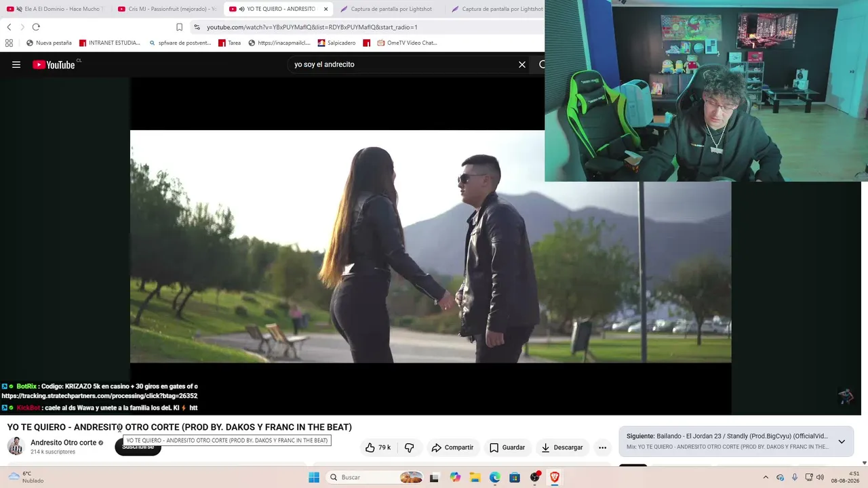Click the browser forward arrow
This screenshot has width=868, height=488.
coord(22,27)
